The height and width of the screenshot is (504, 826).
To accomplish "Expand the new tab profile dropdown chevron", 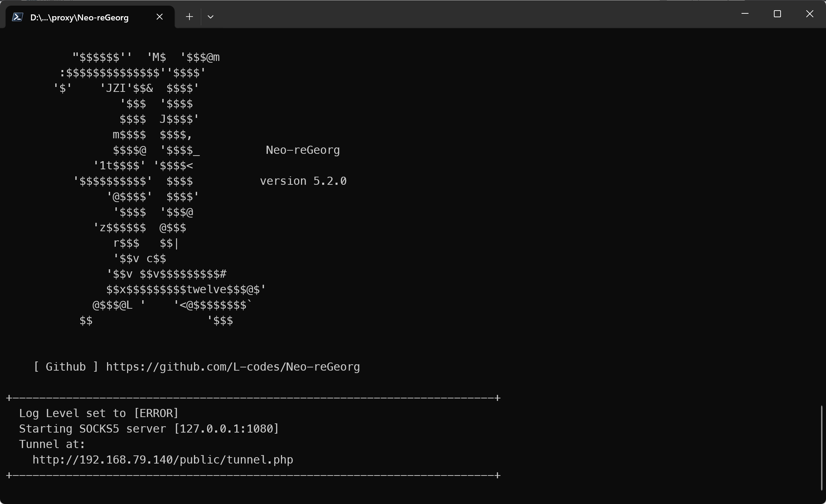I will click(211, 17).
